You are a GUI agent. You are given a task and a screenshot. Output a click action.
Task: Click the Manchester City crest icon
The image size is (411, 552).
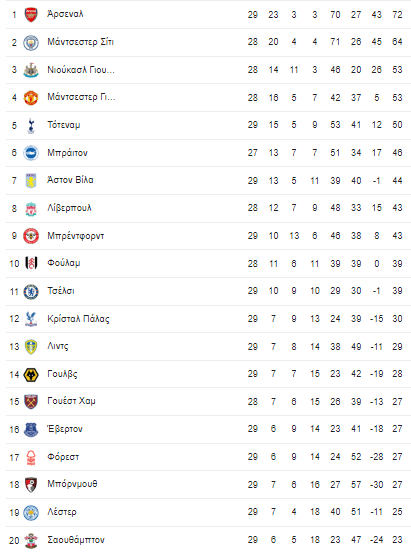(31, 42)
